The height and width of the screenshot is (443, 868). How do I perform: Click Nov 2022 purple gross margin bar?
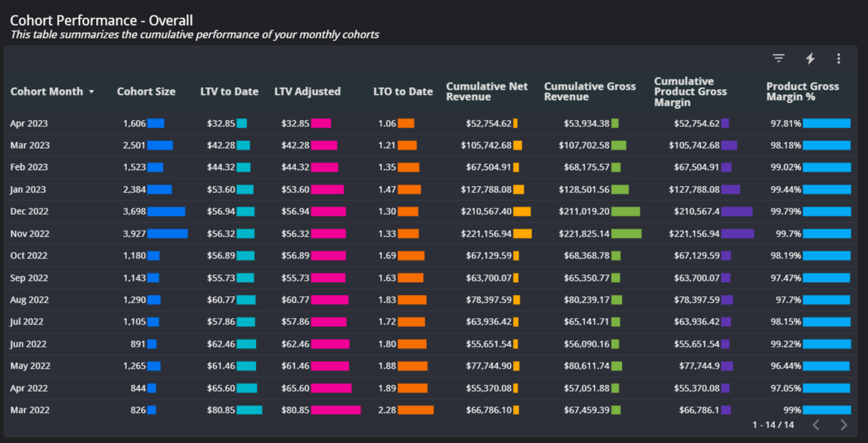tap(737, 234)
